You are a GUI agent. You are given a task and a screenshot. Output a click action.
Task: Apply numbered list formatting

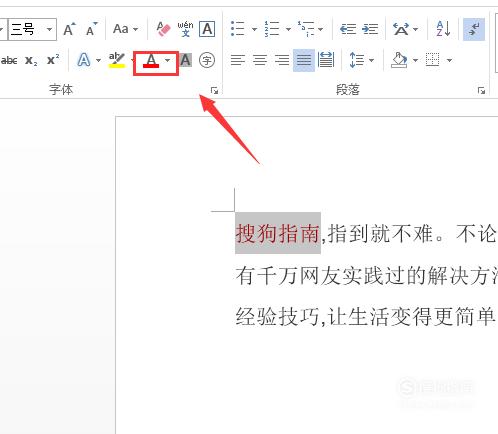click(272, 29)
